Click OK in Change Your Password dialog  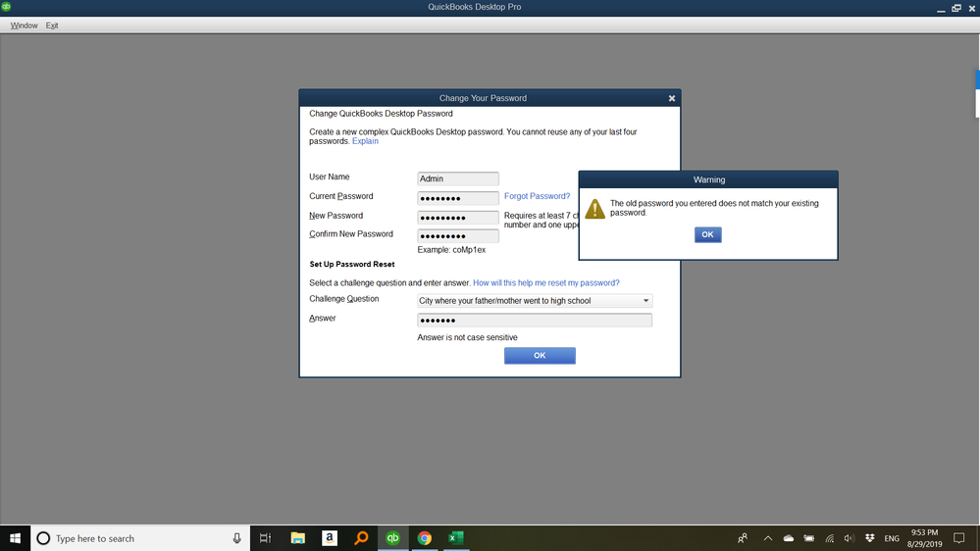pos(540,356)
